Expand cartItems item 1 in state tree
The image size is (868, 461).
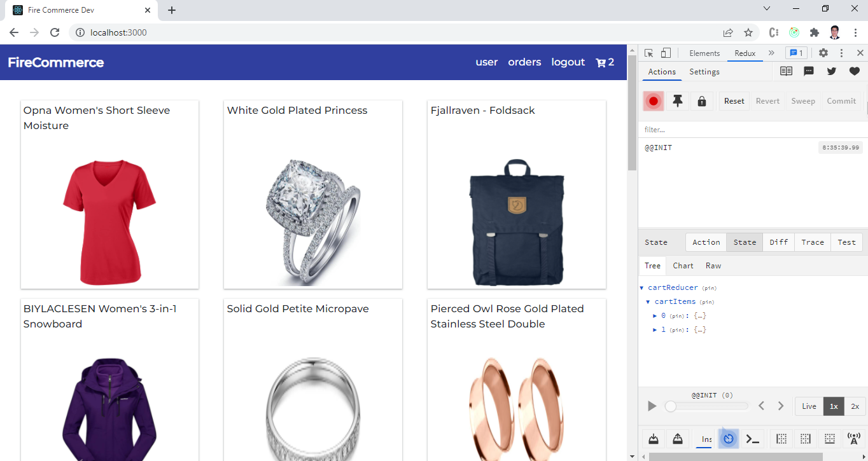pyautogui.click(x=654, y=329)
